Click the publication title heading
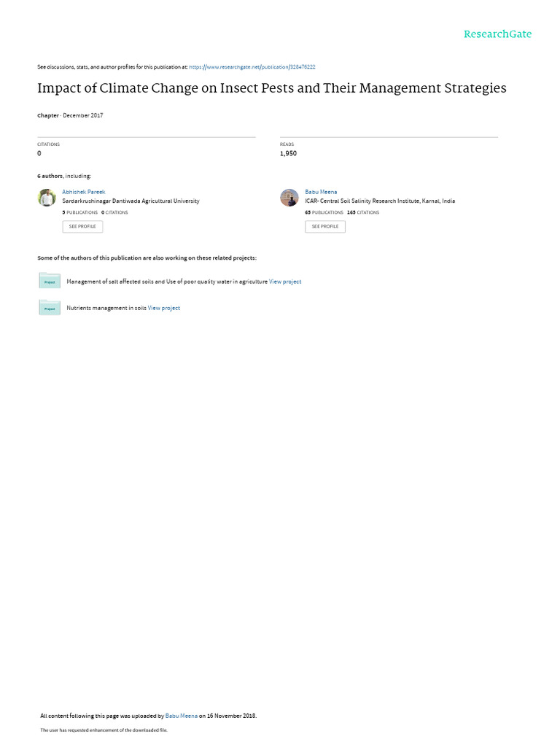This screenshot has height=747, width=560. point(272,88)
